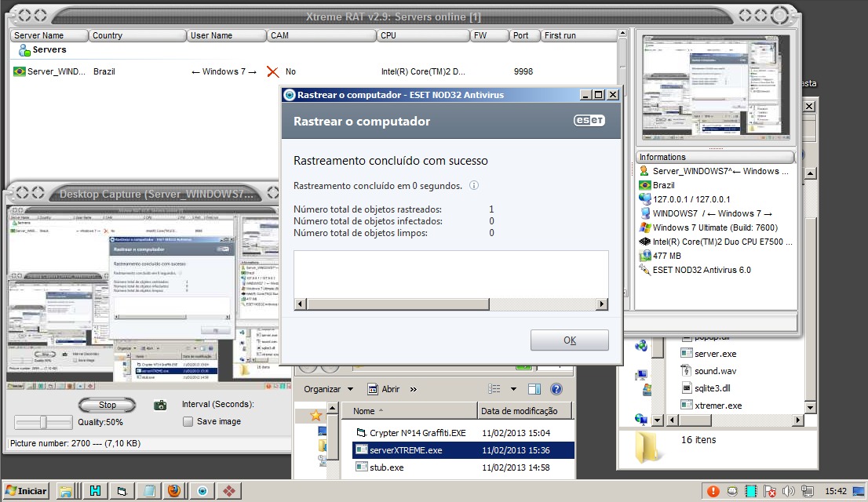
Task: Click the cyan film strip tray icon
Action: pos(751,491)
